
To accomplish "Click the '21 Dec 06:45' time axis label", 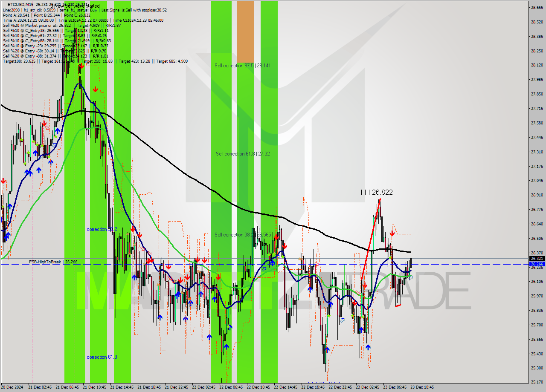I will point(67,387).
